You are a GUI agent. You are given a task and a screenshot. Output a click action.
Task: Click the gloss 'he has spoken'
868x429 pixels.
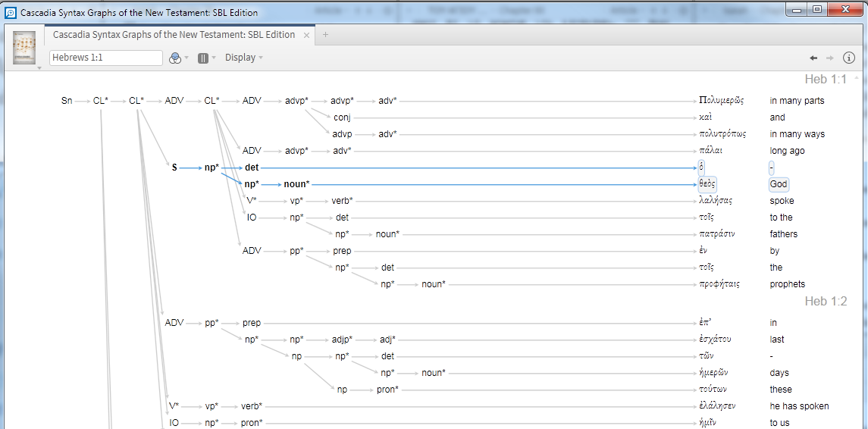point(799,406)
